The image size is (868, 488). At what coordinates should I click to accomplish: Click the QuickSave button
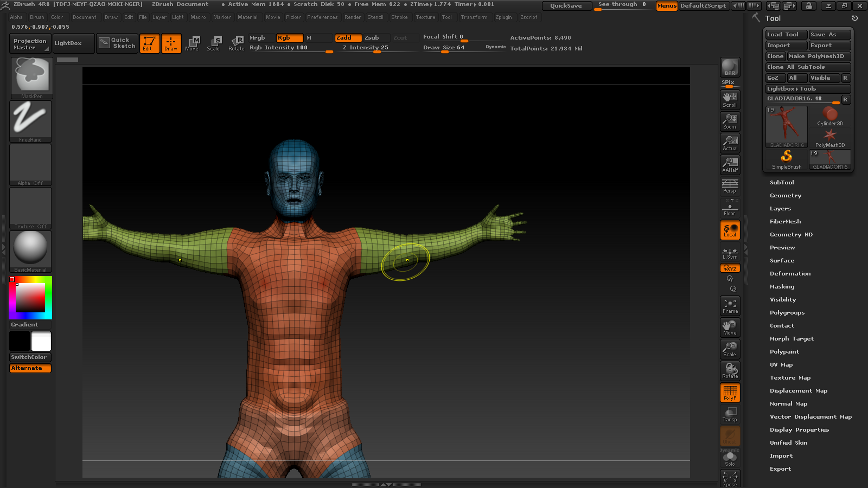(566, 6)
